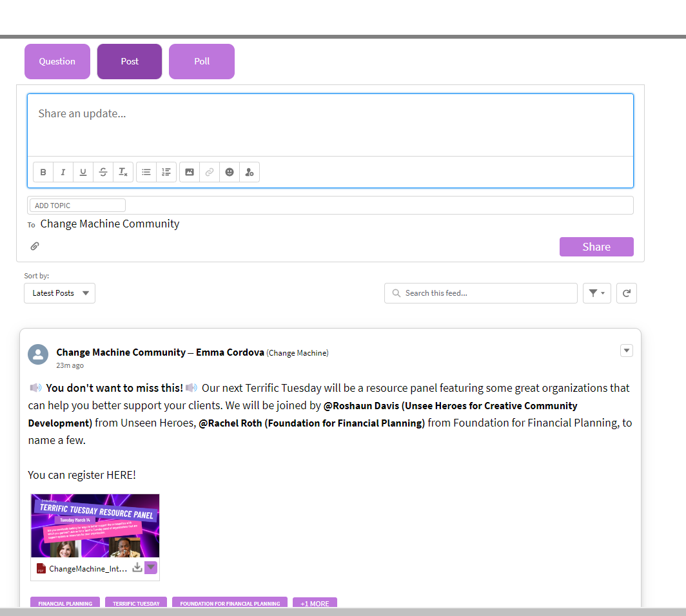Insert a bulleted list
686x616 pixels.
pos(146,172)
